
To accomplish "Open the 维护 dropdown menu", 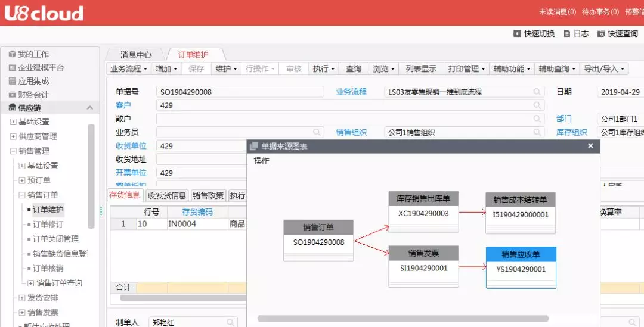I will point(227,68).
